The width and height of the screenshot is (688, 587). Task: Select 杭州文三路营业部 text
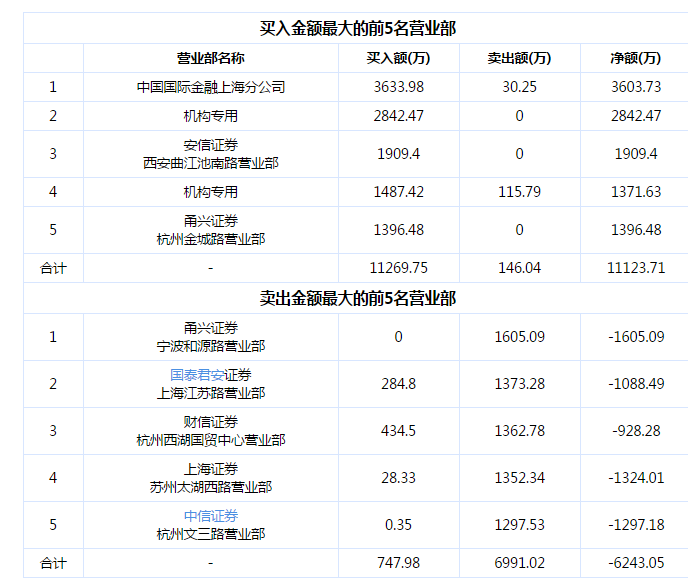[211, 534]
